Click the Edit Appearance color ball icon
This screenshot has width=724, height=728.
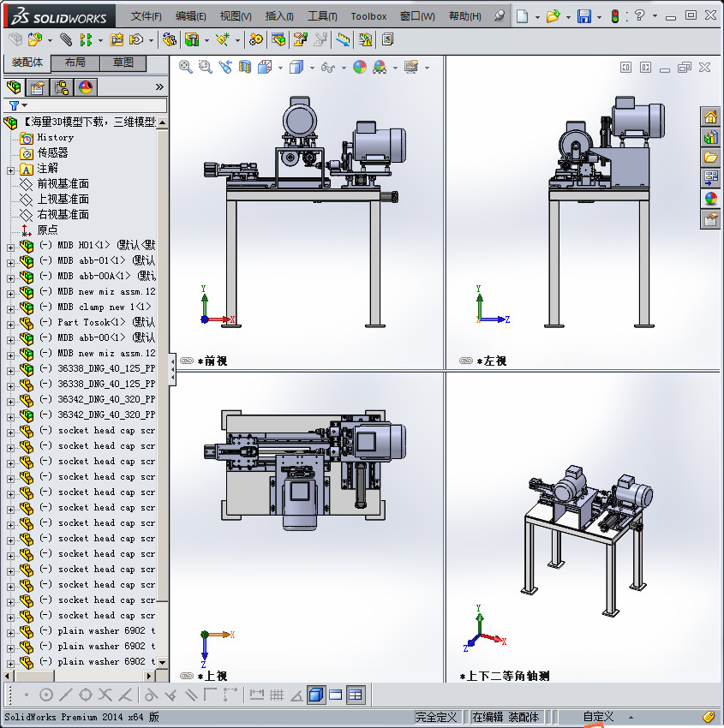coord(360,68)
